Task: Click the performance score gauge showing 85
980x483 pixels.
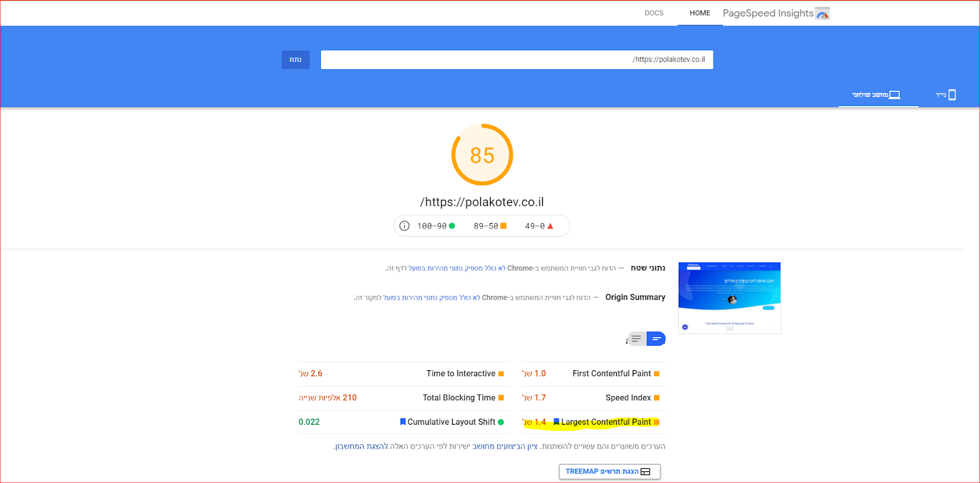Action: click(x=482, y=154)
